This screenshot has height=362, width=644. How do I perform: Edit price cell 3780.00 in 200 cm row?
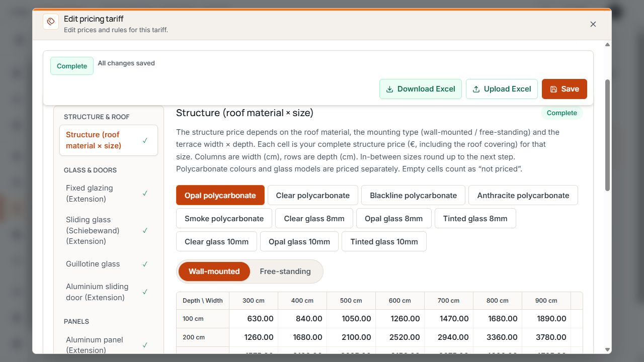click(x=546, y=337)
